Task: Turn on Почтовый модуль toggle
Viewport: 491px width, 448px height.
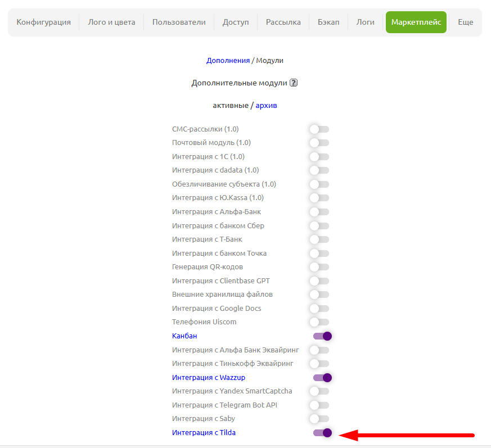Action: [319, 143]
